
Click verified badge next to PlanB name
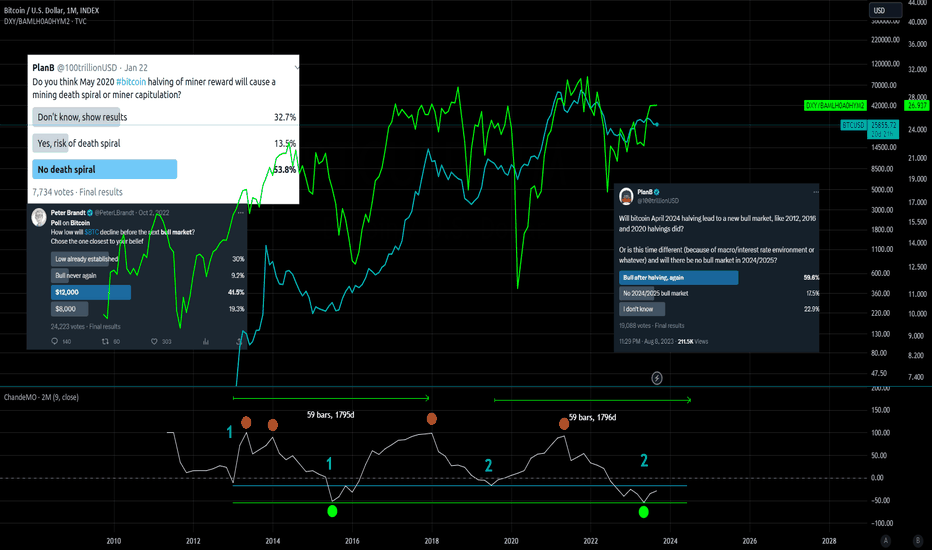tap(657, 192)
